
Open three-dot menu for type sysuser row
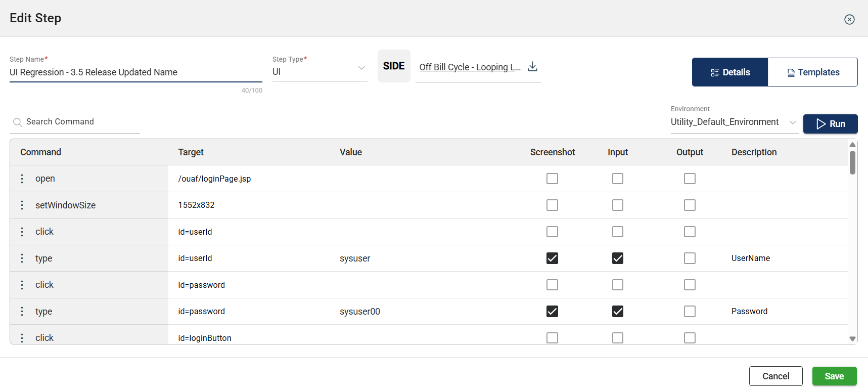click(22, 258)
